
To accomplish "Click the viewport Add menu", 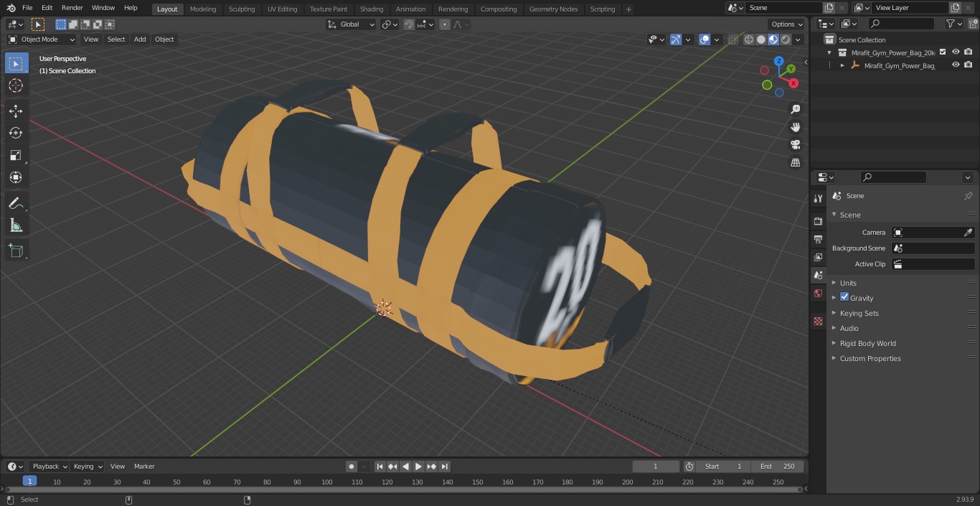I will 140,39.
